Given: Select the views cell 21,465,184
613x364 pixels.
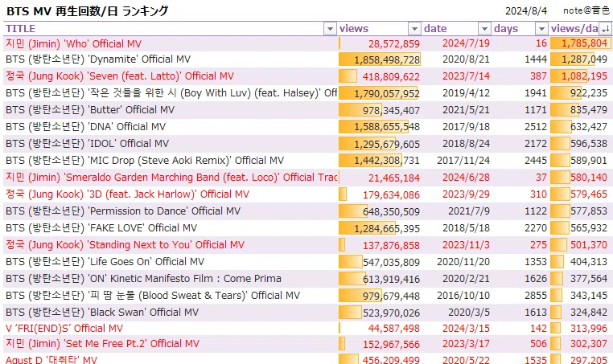Looking at the screenshot, I should point(393,178).
